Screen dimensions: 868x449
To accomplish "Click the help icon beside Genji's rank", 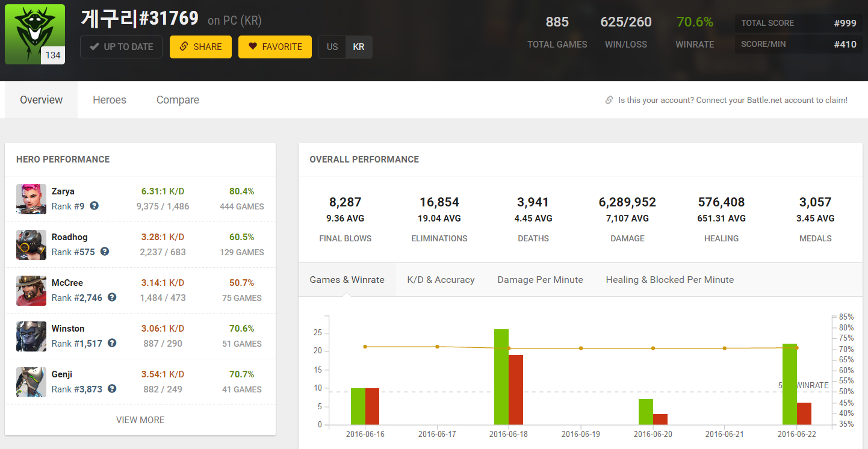I will coord(112,389).
